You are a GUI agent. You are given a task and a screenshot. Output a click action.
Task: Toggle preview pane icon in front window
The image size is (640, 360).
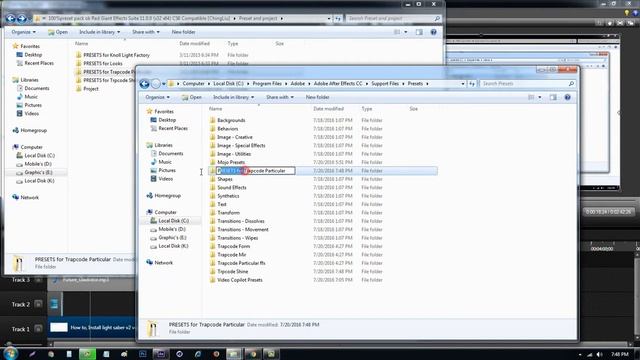click(553, 97)
